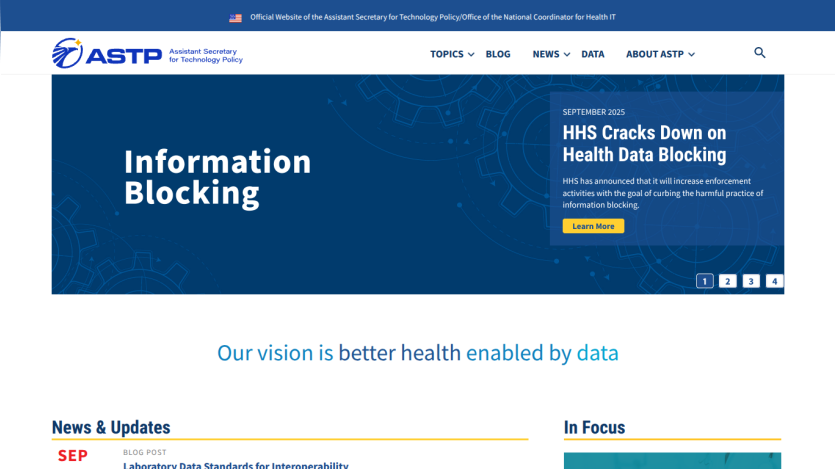Click the News & Updates heading
This screenshot has width=835, height=469.
click(x=111, y=427)
